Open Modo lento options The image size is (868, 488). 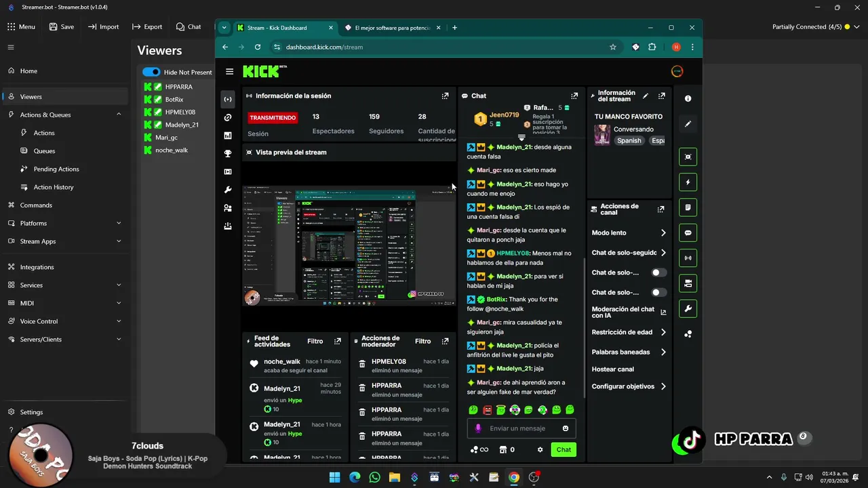tap(629, 232)
